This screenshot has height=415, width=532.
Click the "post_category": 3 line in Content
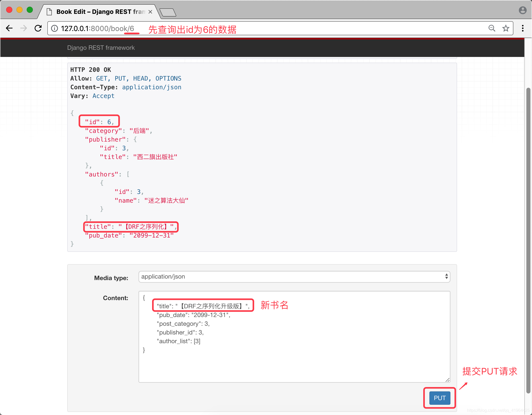(183, 324)
